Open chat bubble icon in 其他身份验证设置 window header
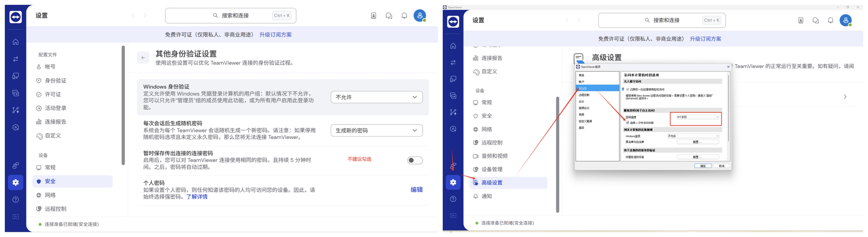Image resolution: width=868 pixels, height=237 pixels. click(389, 16)
